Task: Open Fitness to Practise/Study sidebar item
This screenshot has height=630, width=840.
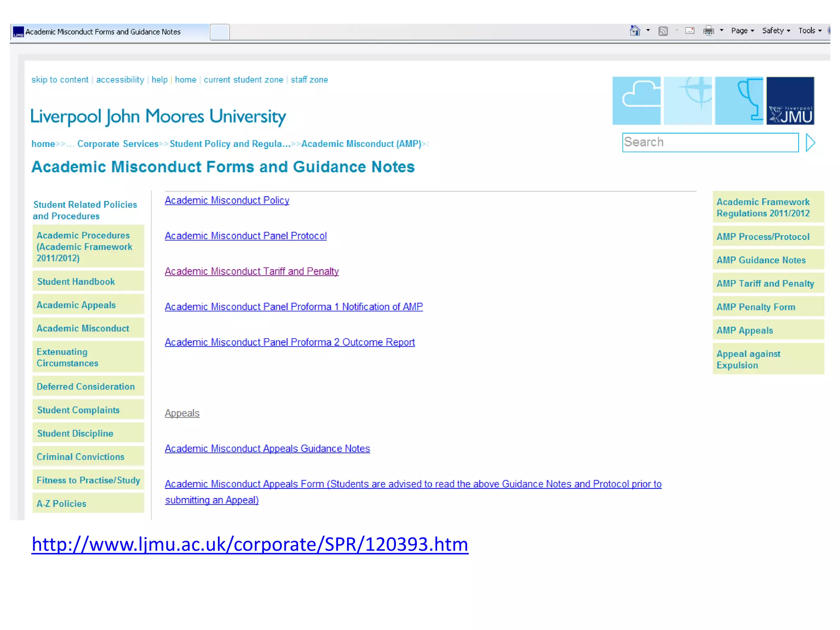Action: click(88, 480)
